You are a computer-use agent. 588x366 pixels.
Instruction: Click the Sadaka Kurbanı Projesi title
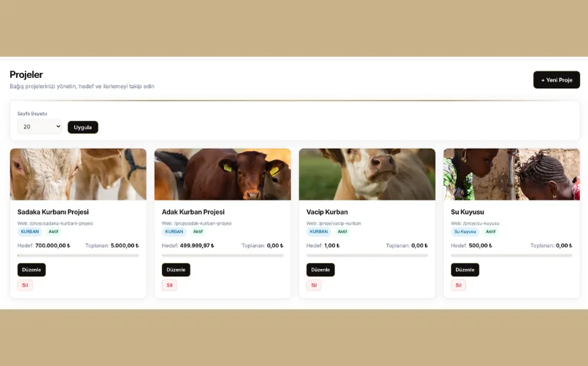tap(53, 212)
